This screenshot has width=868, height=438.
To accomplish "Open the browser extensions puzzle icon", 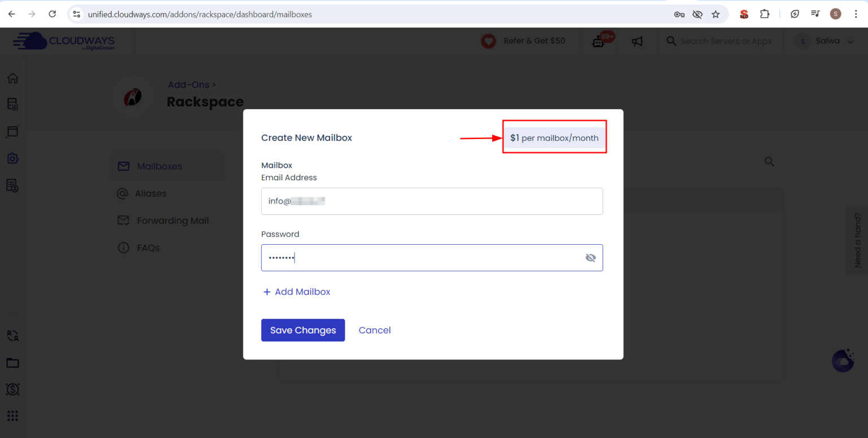I will click(765, 14).
